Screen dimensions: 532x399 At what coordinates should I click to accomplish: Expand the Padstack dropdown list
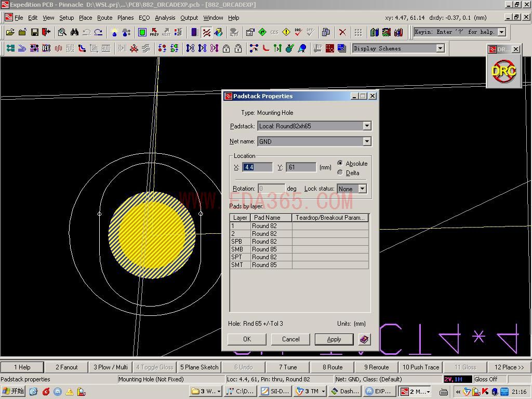[x=367, y=126]
